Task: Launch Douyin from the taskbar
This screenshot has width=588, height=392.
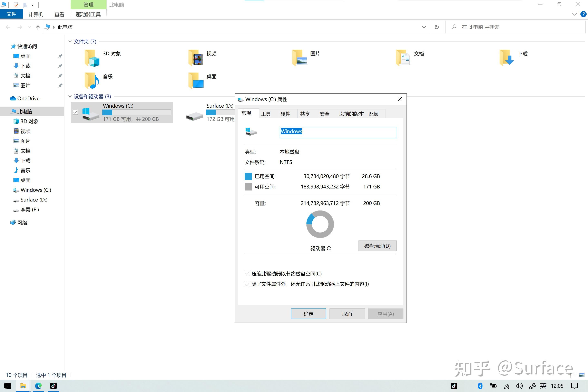Action: [53, 386]
